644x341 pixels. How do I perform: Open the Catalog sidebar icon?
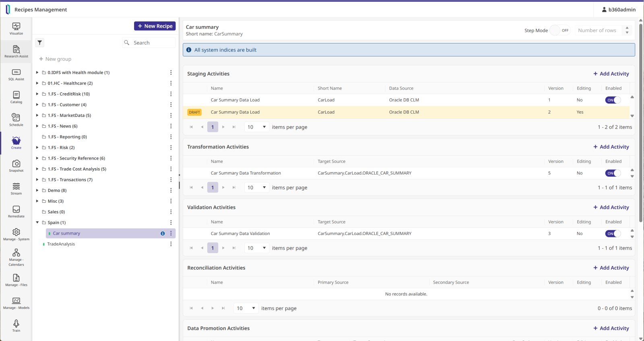[x=16, y=97]
